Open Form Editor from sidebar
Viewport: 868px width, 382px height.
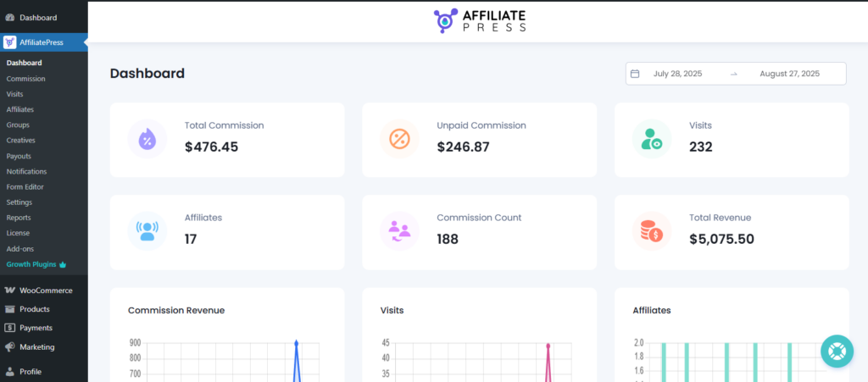point(25,187)
